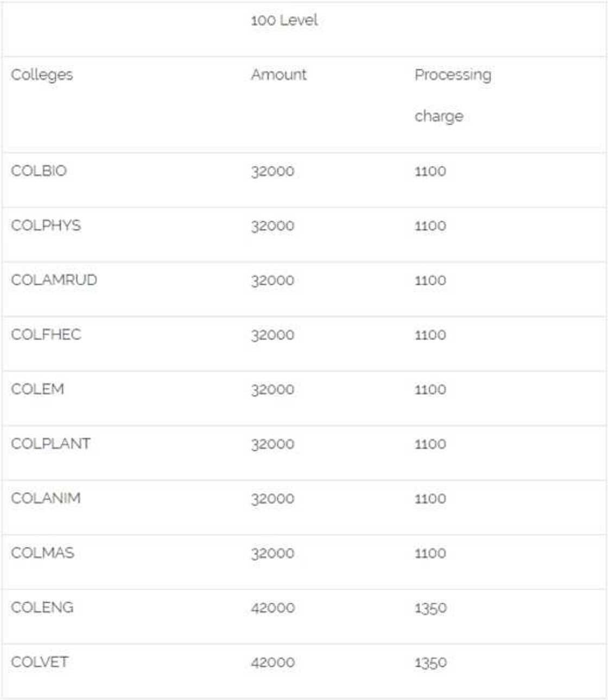Select the COLAMRUD college cell
The height and width of the screenshot is (700, 608).
pyautogui.click(x=54, y=280)
